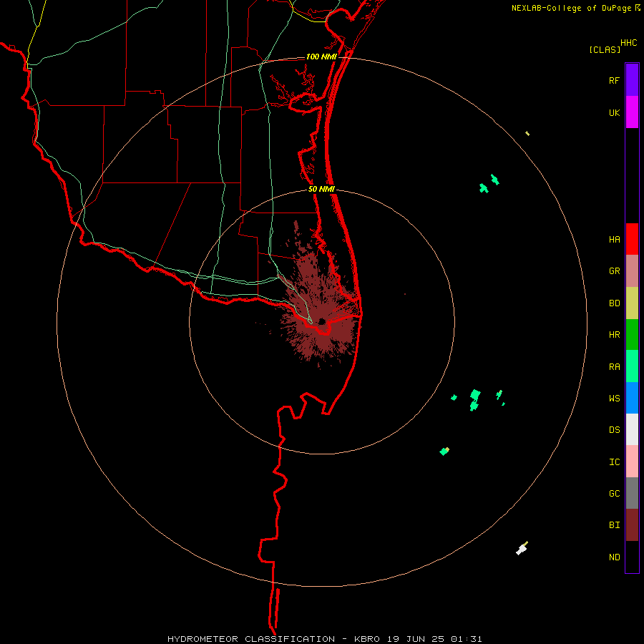Image resolution: width=644 pixels, height=644 pixels.
Task: Click the RA legend label
Action: pos(614,367)
